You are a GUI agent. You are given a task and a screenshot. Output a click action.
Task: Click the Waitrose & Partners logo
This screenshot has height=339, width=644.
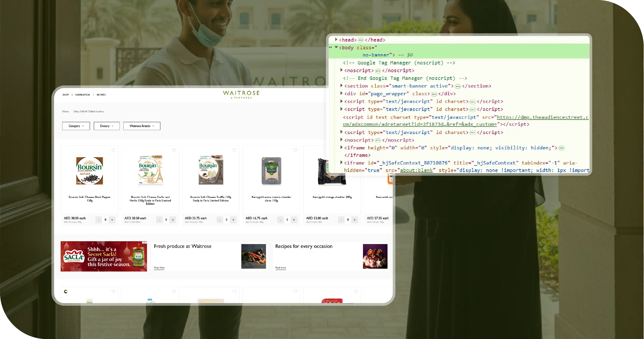coord(241,94)
